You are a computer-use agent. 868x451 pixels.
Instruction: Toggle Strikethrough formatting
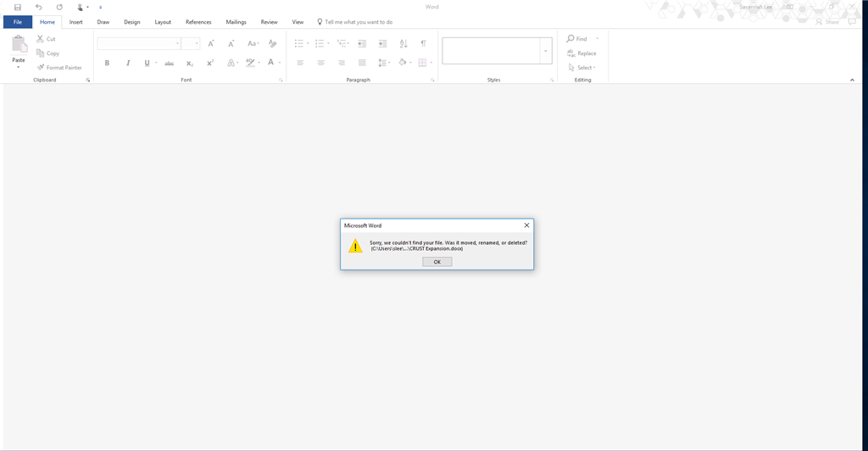pos(170,63)
